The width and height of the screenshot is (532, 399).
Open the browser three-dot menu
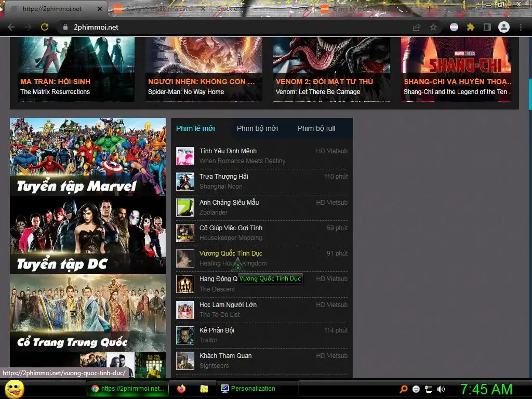coord(521,27)
